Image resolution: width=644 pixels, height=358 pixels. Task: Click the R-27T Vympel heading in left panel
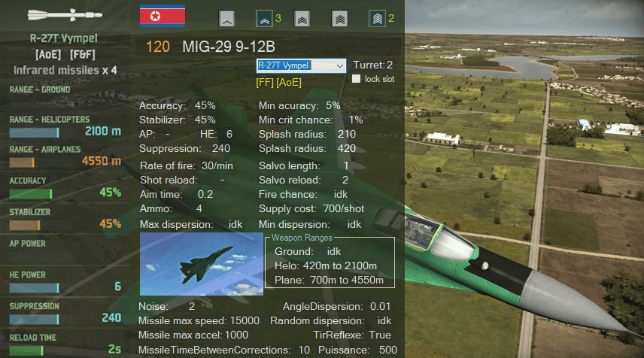coord(64,38)
